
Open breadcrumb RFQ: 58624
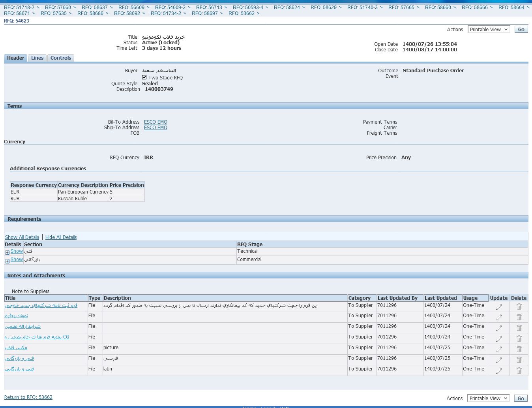(x=287, y=8)
